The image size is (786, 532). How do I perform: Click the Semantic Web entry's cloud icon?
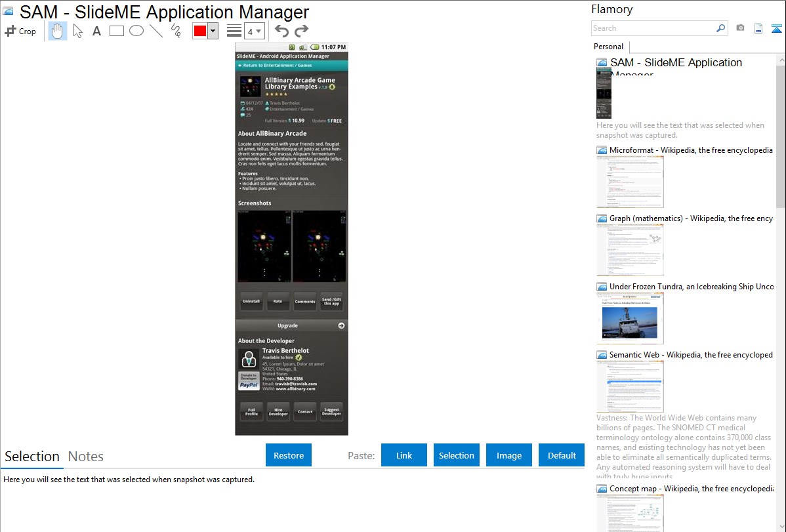tap(602, 354)
